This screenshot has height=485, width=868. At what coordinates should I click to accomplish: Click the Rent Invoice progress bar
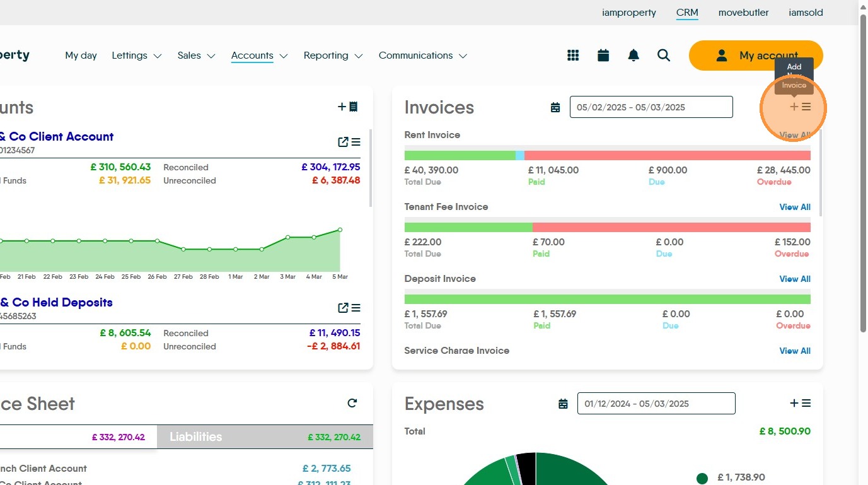[607, 155]
